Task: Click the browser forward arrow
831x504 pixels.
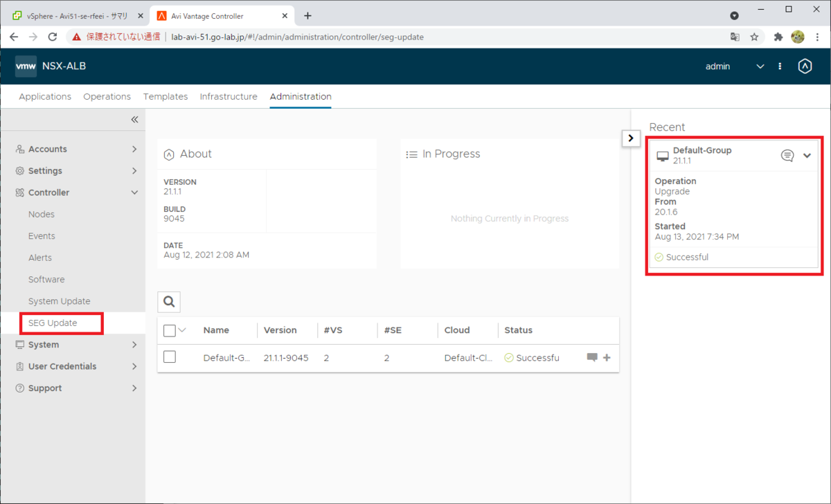Action: [x=33, y=37]
